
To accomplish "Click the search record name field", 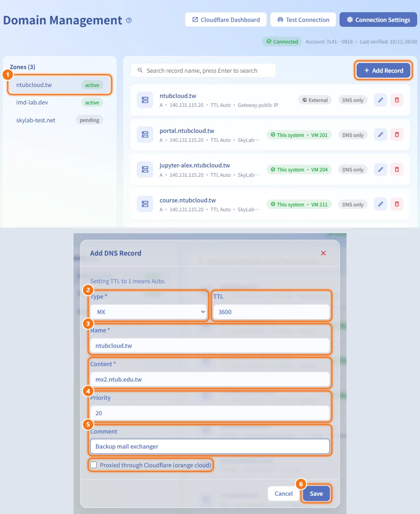I will pos(203,70).
